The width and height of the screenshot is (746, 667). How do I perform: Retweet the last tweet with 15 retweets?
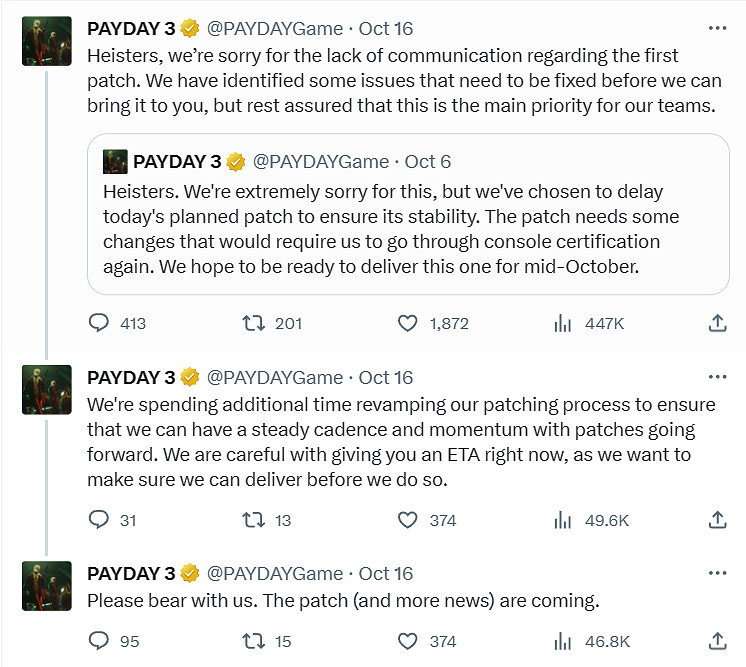click(x=253, y=641)
